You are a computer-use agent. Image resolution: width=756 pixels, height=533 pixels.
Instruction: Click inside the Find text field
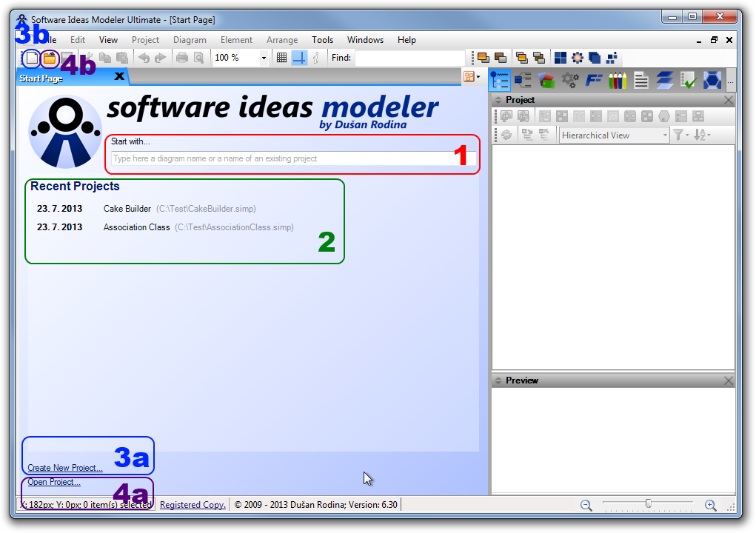409,58
